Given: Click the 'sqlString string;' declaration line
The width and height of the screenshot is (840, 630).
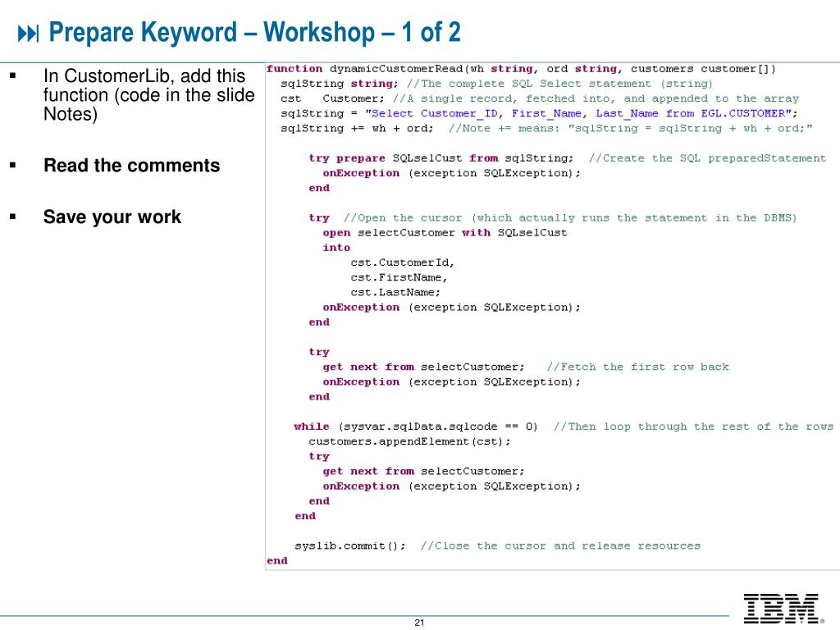Looking at the screenshot, I should (496, 84).
